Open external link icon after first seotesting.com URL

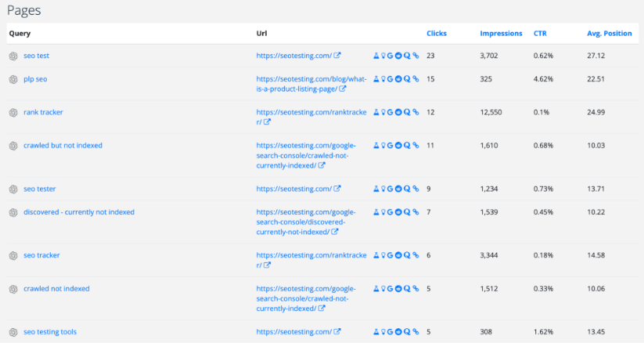[337, 56]
